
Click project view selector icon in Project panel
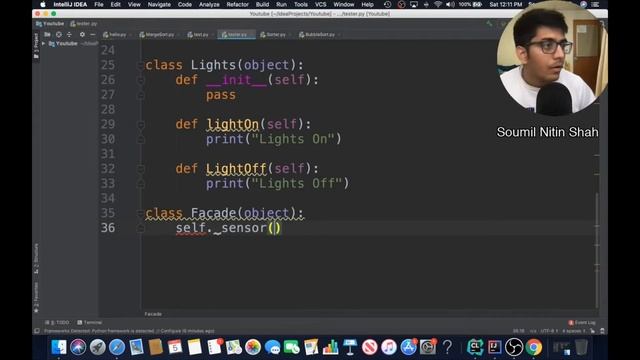click(47, 35)
